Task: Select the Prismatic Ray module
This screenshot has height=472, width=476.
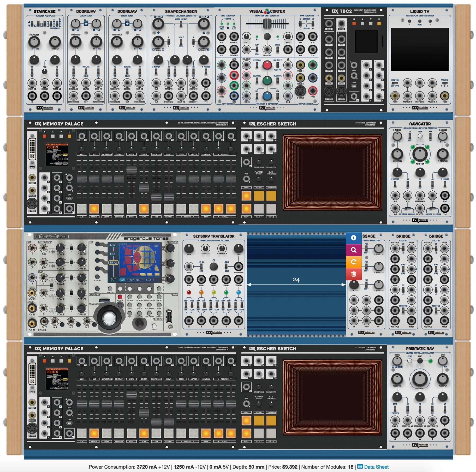Action: tap(420, 397)
